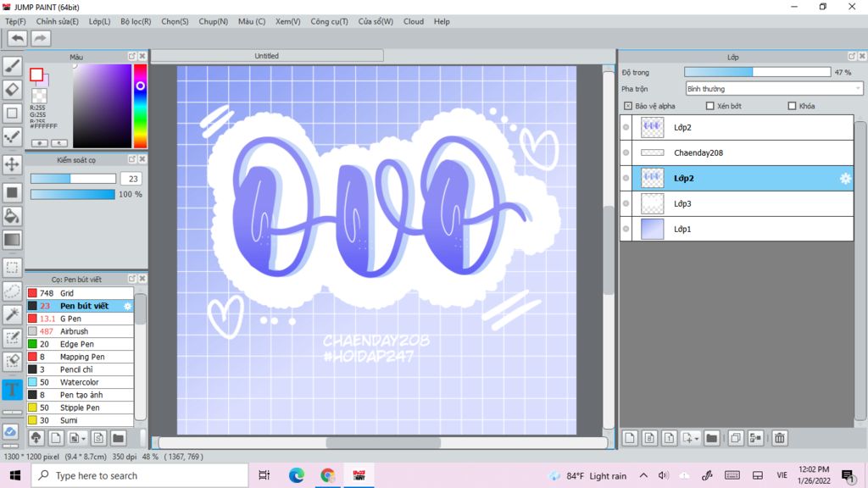This screenshot has height=488, width=868.
Task: Enable Khóa lock checkbox
Action: 792,106
